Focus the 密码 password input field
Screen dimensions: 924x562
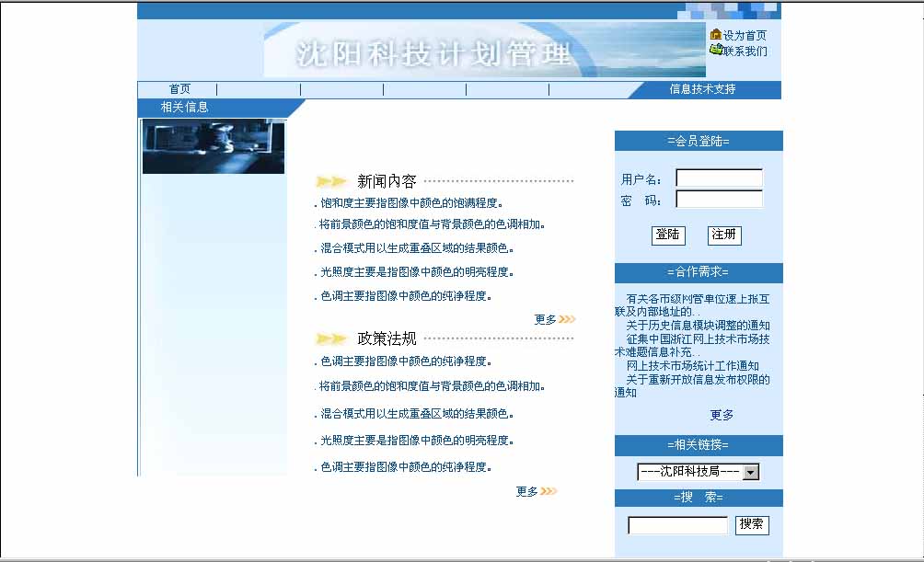click(x=719, y=200)
